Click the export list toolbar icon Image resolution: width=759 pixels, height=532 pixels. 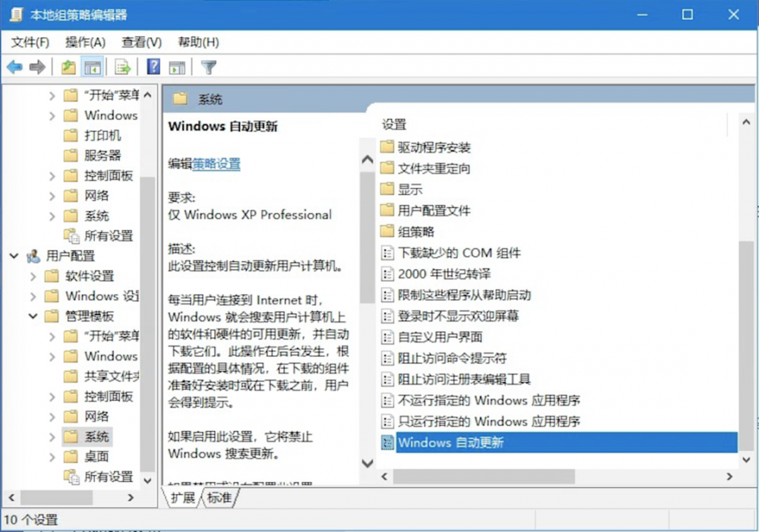(x=121, y=67)
